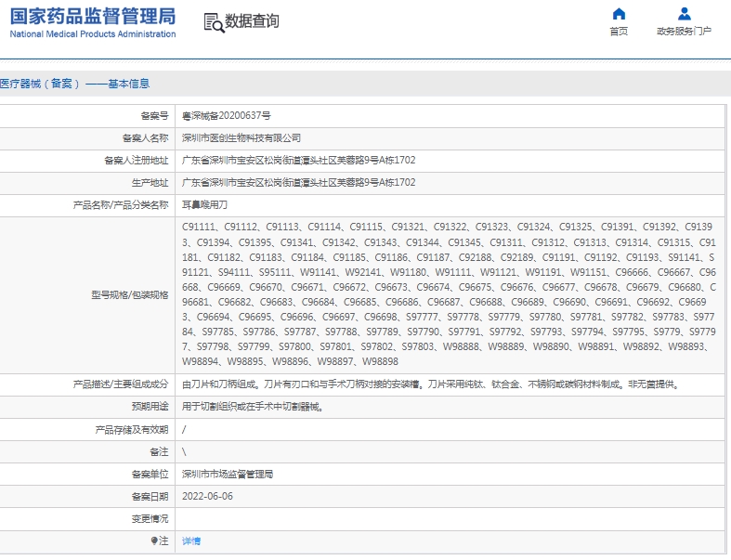The height and width of the screenshot is (560, 731).
Task: Click the 产品描述/主要组成成分 label
Action: click(x=120, y=384)
